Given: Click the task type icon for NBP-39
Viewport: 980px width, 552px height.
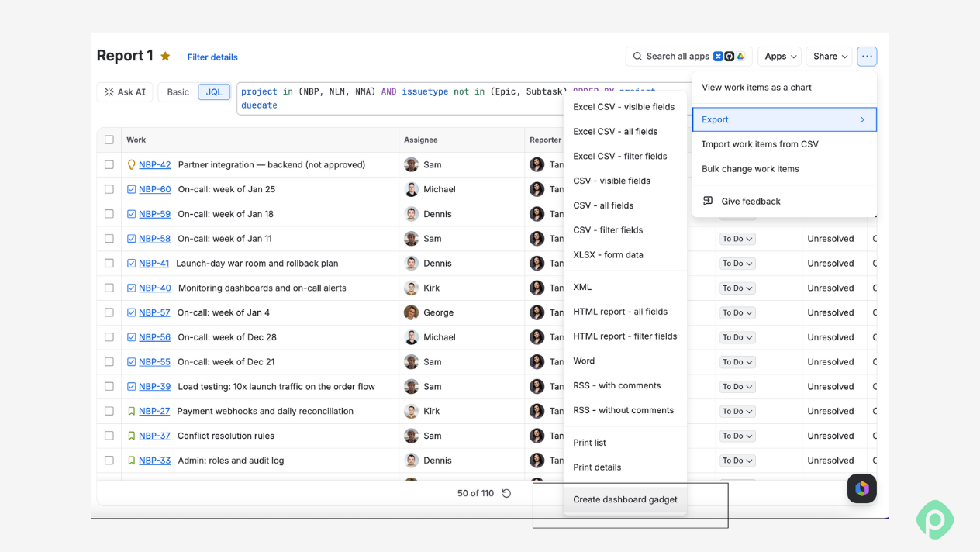Looking at the screenshot, I should pos(131,386).
